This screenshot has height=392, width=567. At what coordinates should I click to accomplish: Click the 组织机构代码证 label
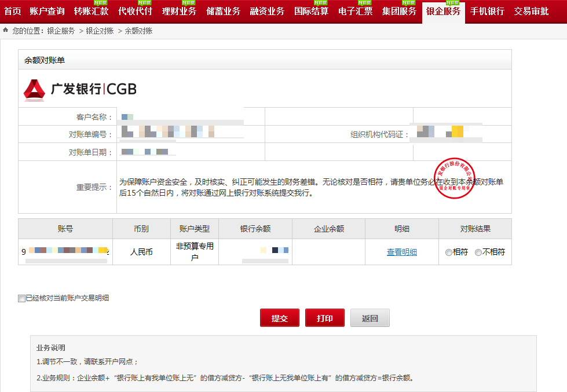379,134
